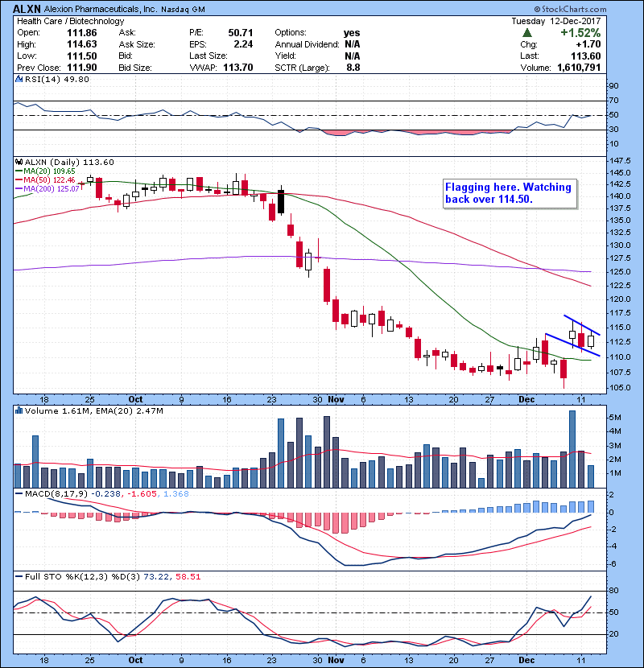The image size is (644, 668).
Task: Click the MA(50) 122.46 legend entry
Action: point(45,180)
